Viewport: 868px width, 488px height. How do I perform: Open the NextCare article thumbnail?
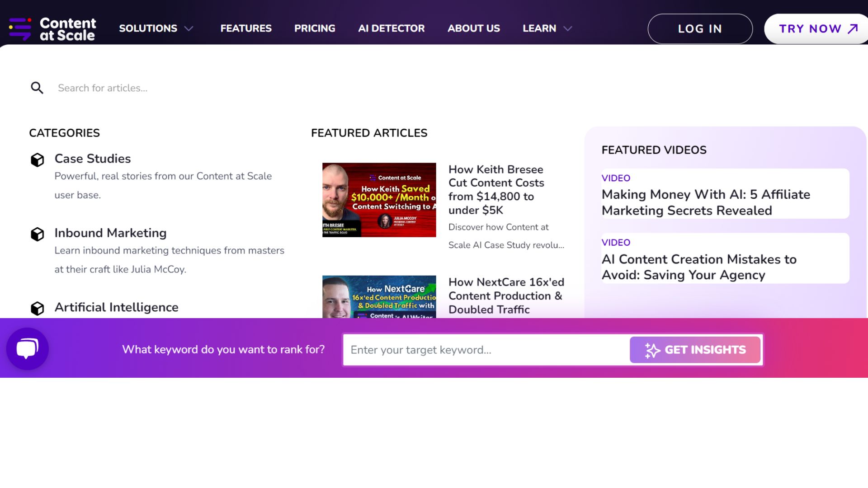click(379, 297)
